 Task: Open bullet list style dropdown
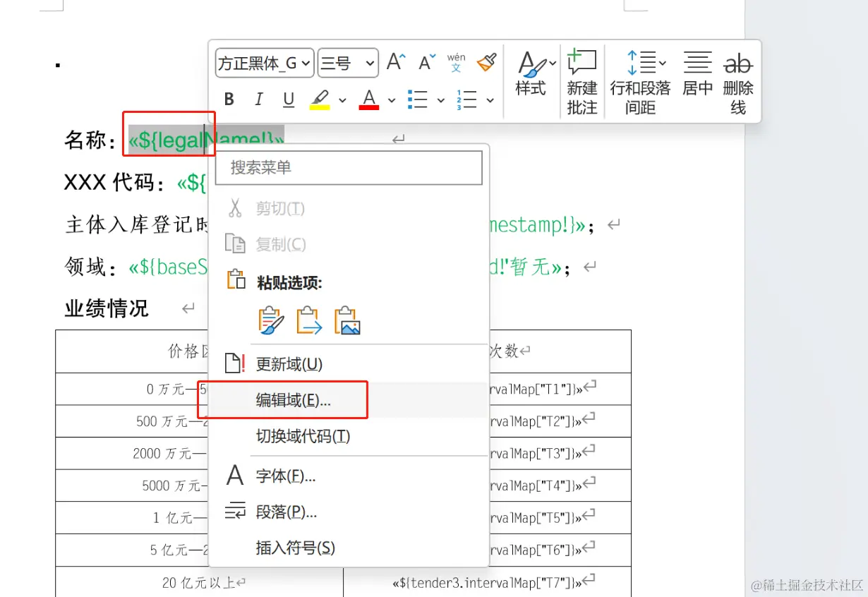tap(441, 100)
